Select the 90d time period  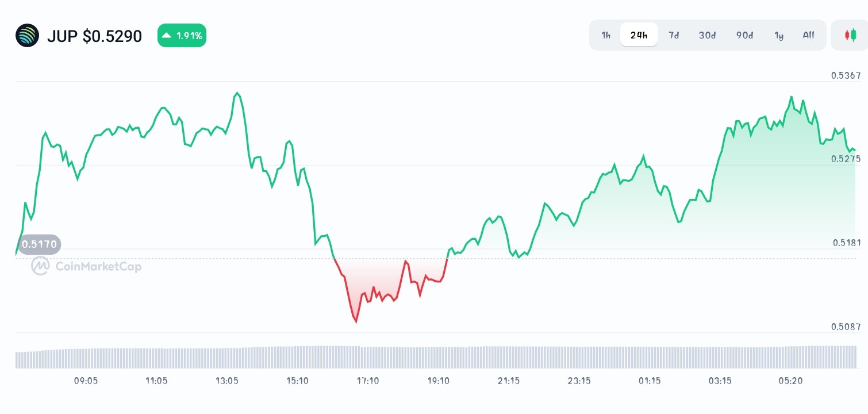(744, 35)
